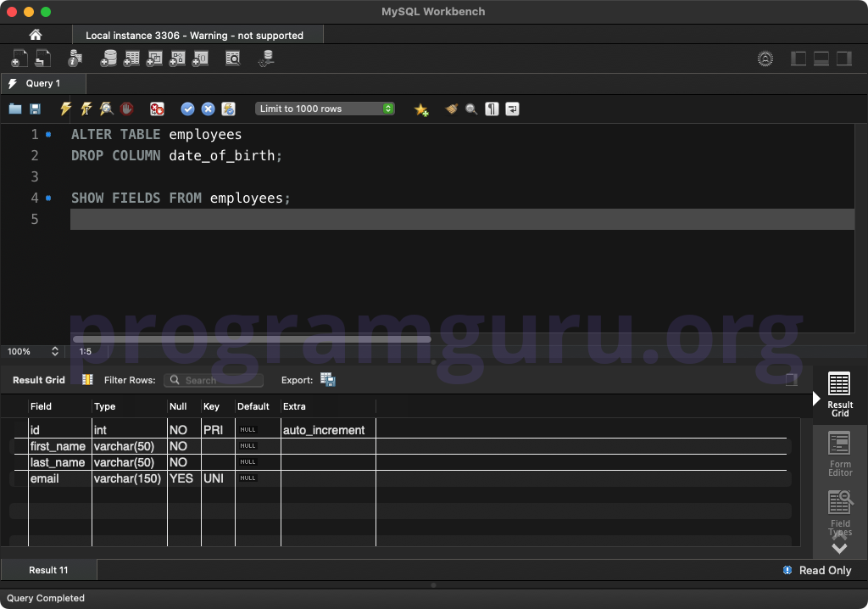Select the 'id' field cell
Image resolution: width=868 pixels, height=609 pixels.
pyautogui.click(x=60, y=430)
